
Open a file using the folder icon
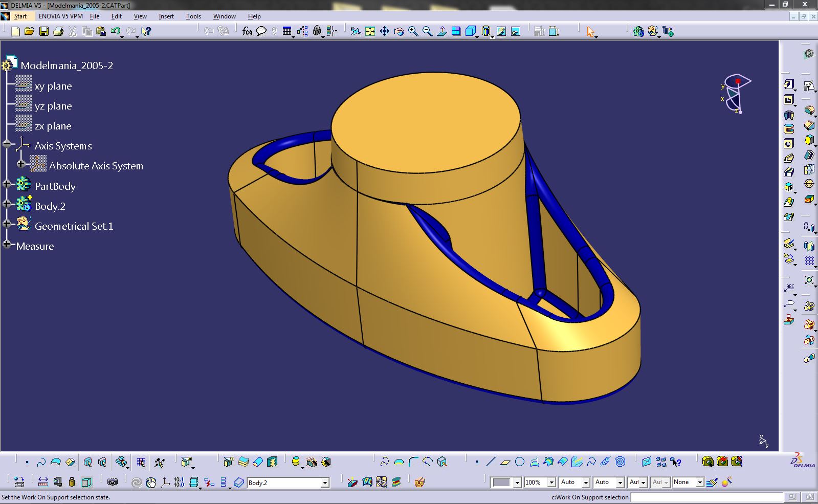(x=29, y=32)
